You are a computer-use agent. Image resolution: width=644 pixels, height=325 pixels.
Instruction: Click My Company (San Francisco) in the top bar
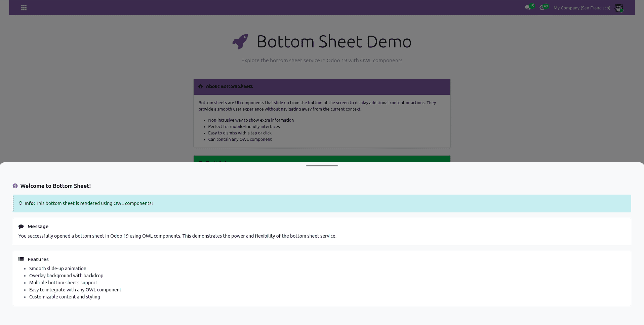[x=582, y=8]
